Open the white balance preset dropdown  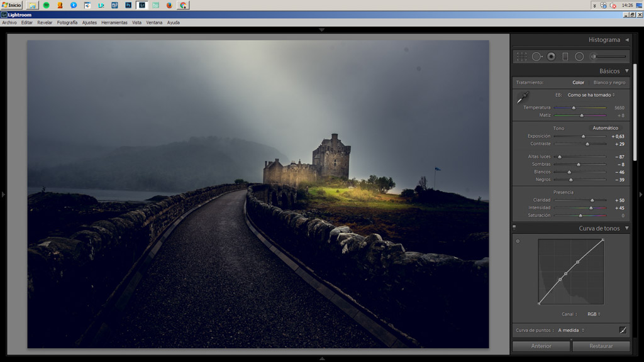pyautogui.click(x=591, y=95)
